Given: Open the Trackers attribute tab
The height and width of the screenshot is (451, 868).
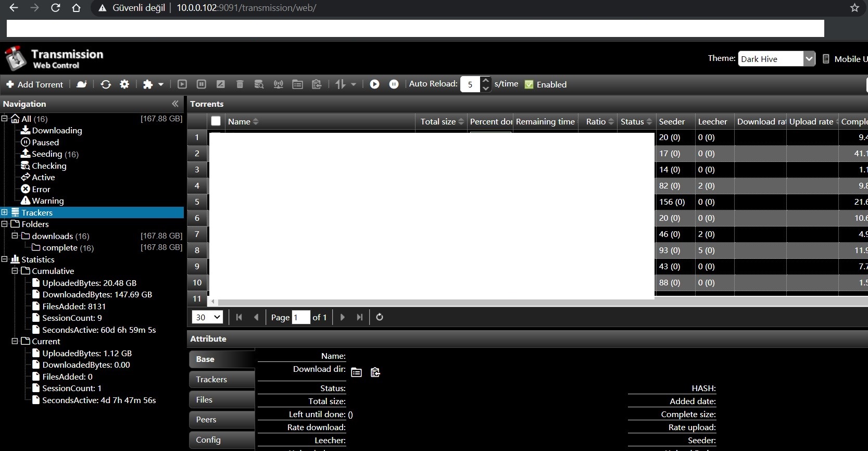Looking at the screenshot, I should (x=222, y=380).
